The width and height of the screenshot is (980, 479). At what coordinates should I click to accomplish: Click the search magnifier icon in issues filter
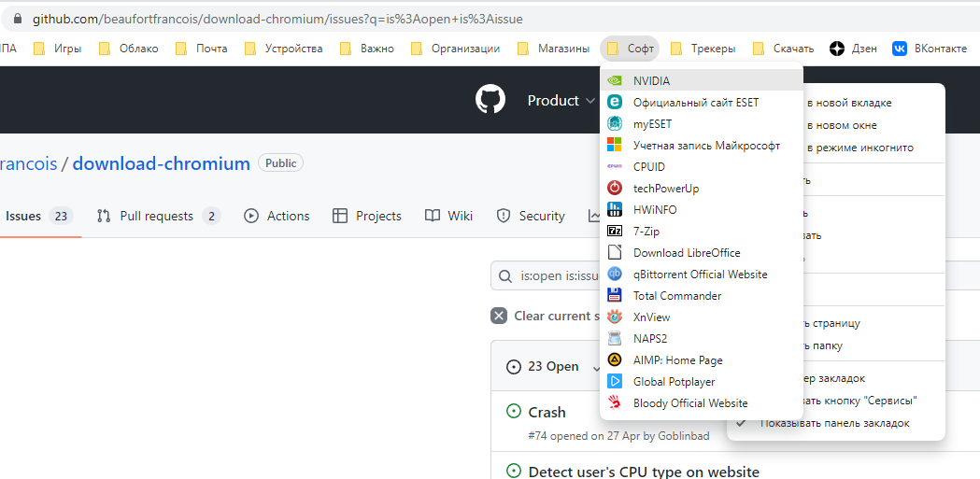[x=505, y=275]
